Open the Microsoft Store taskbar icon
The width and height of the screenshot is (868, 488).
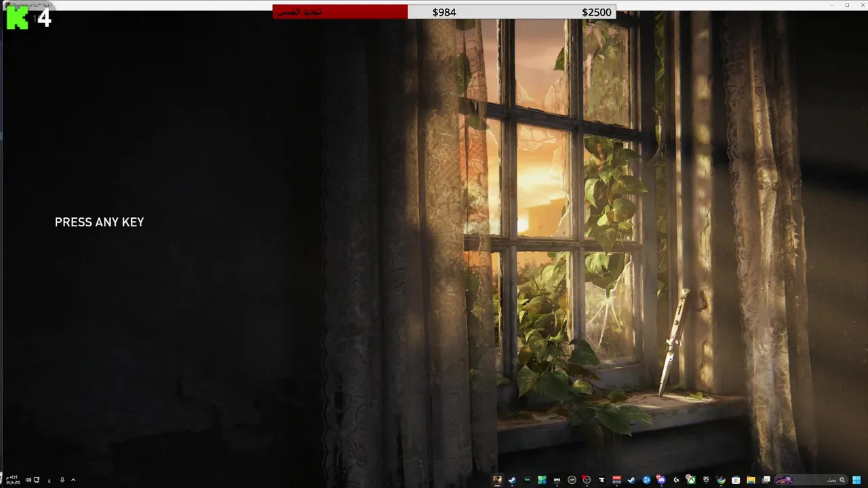(x=736, y=480)
